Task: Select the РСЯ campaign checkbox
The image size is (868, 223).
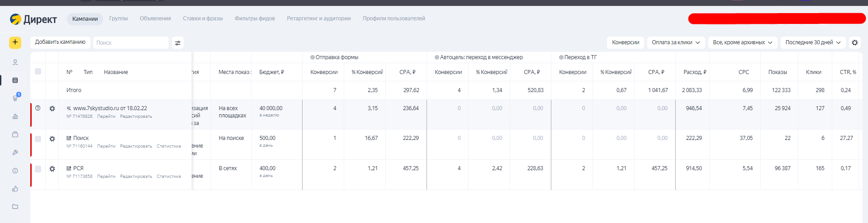Action: pyautogui.click(x=38, y=169)
